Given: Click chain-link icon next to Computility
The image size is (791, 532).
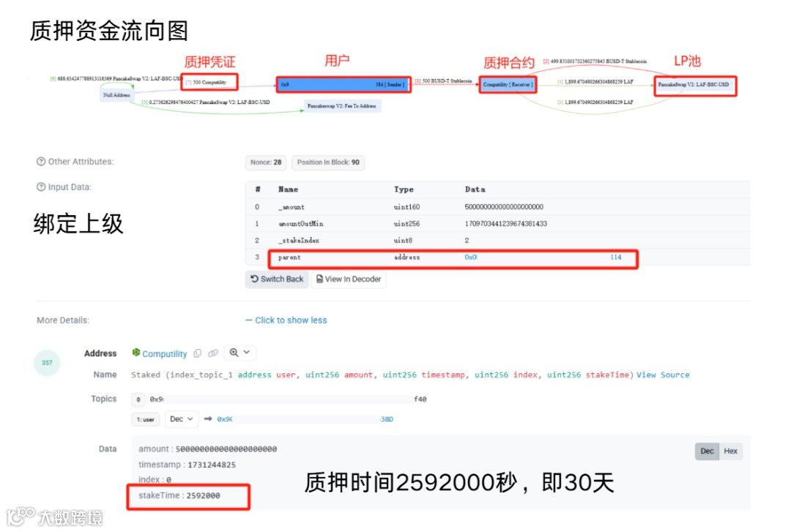Looking at the screenshot, I should point(213,353).
